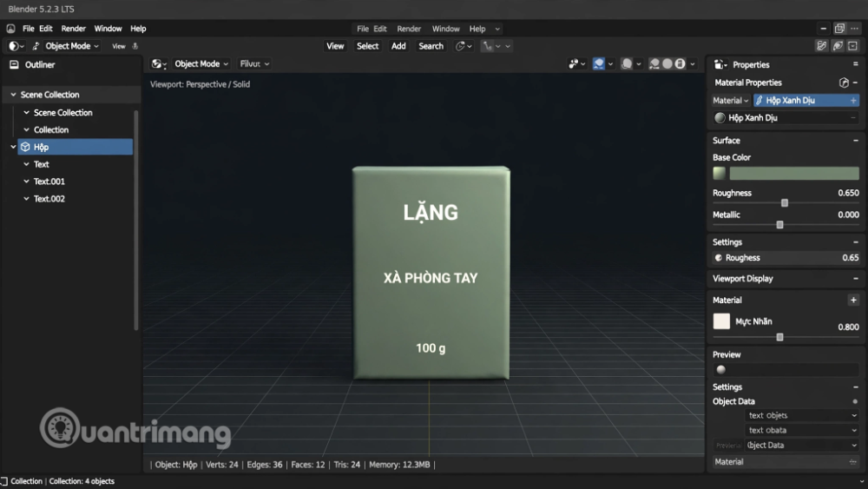Open the center Render menu
This screenshot has height=489, width=868.
tap(409, 29)
